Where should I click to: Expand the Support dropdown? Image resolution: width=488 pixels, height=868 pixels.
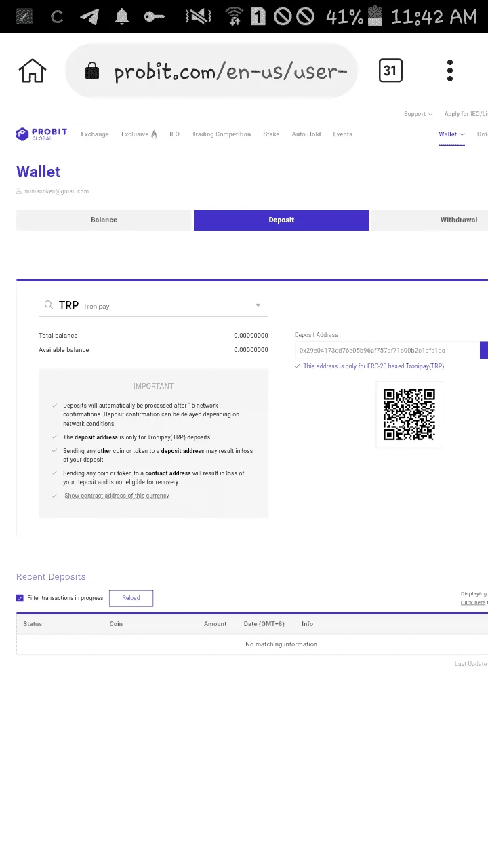coord(419,114)
